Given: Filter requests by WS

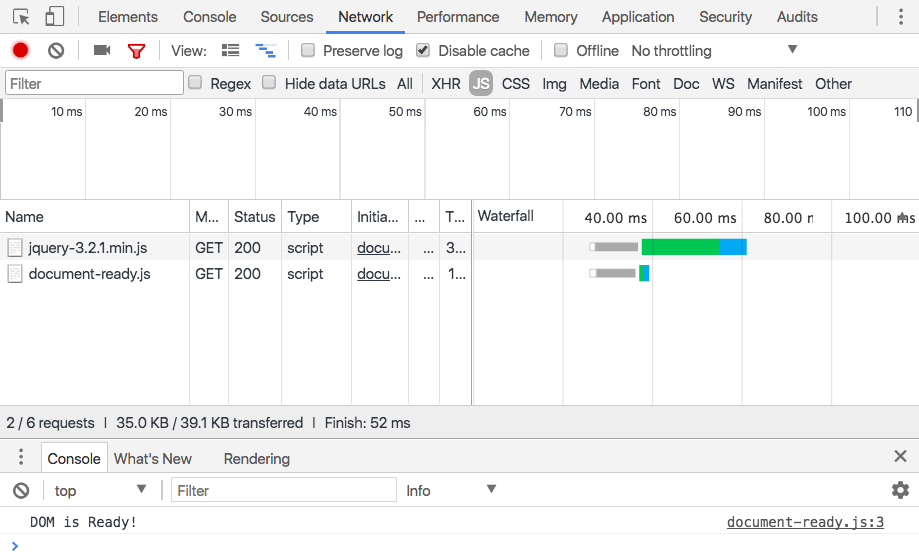Looking at the screenshot, I should (723, 84).
